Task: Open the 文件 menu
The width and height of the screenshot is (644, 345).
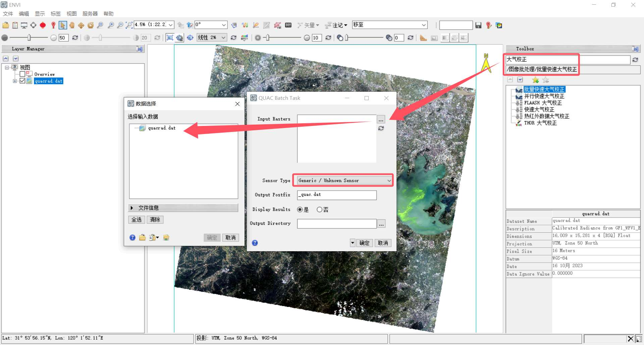Action: coord(8,14)
